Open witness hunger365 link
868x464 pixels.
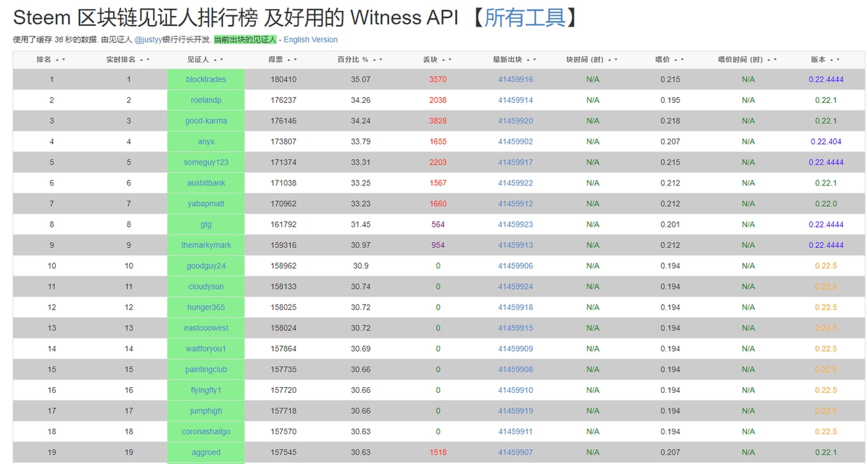coord(206,308)
